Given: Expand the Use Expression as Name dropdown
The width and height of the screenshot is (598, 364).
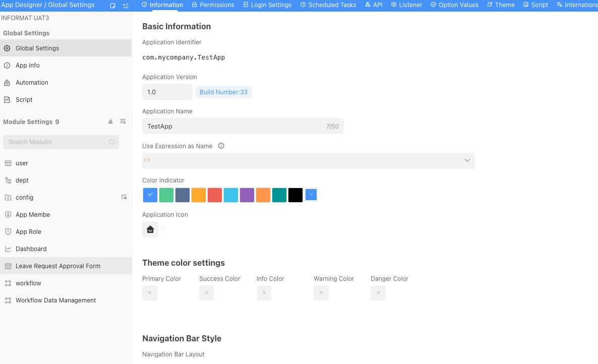Looking at the screenshot, I should click(x=467, y=161).
